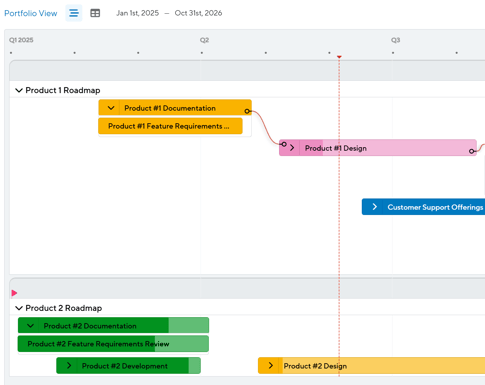Click dependency connector at end of Product #1 Documentation
This screenshot has width=485, height=385.
(x=247, y=111)
